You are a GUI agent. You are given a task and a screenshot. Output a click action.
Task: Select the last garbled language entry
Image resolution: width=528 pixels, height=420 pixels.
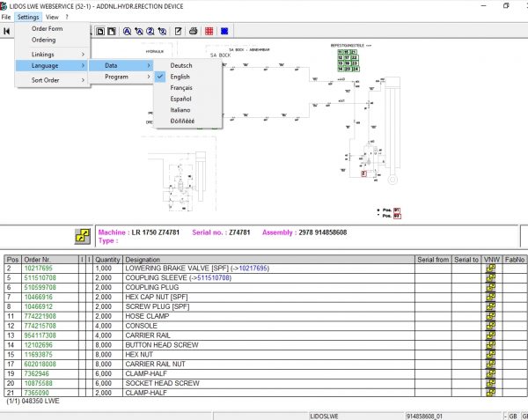[188, 121]
